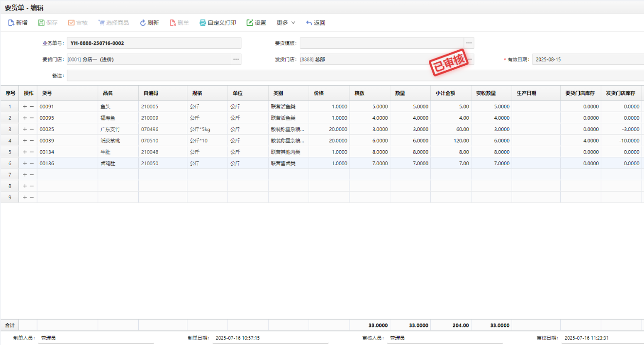Screen dimensions: 644x345
Task: Select item code 00091 cell
Action: 68,106
